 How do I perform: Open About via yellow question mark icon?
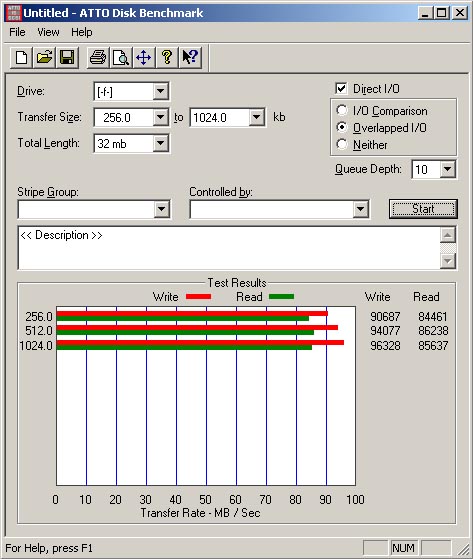(x=167, y=57)
